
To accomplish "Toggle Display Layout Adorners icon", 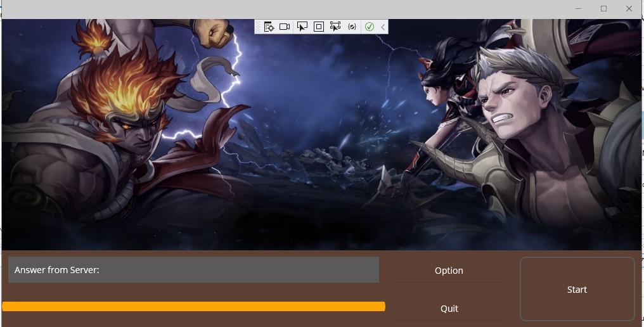I will [x=318, y=27].
